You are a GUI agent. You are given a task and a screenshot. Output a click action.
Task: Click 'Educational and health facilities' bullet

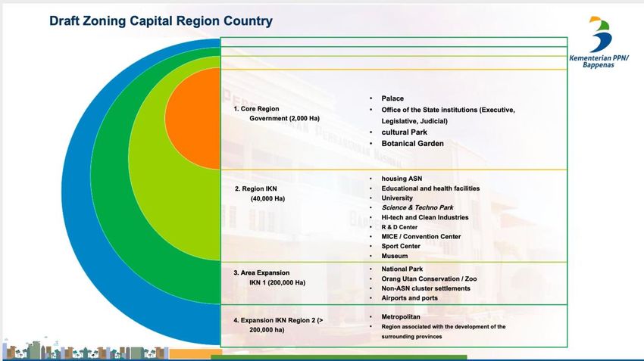(430, 188)
